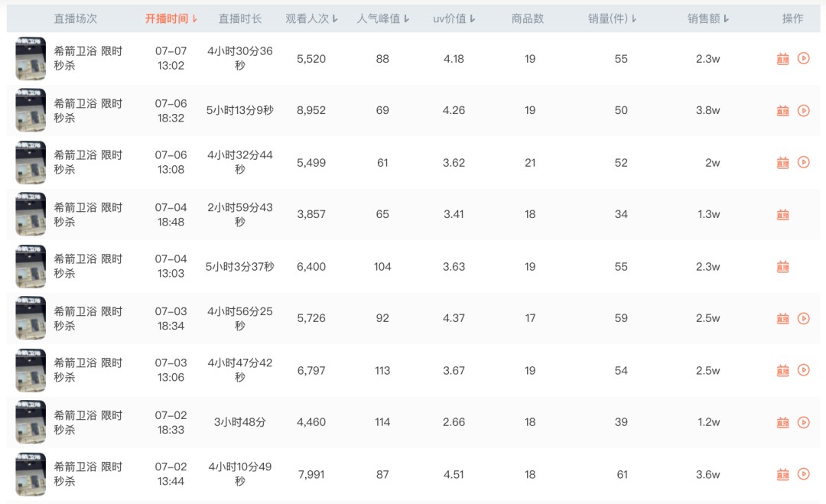Click the 直播场次 column header

(x=75, y=18)
